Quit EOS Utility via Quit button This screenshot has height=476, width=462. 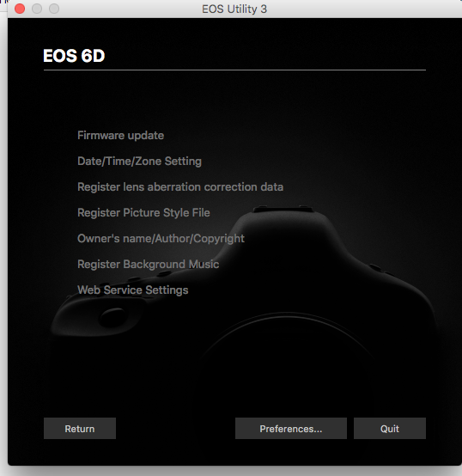click(390, 429)
